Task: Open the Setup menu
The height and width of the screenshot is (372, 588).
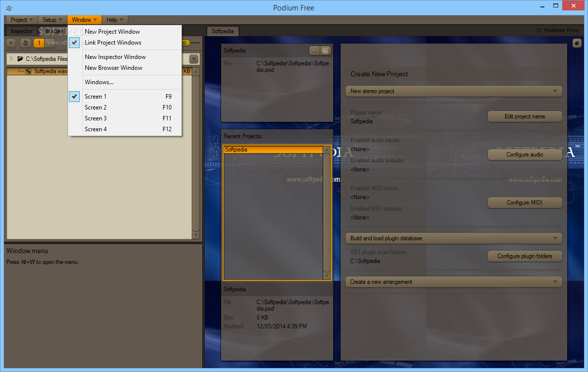Action: pyautogui.click(x=52, y=20)
